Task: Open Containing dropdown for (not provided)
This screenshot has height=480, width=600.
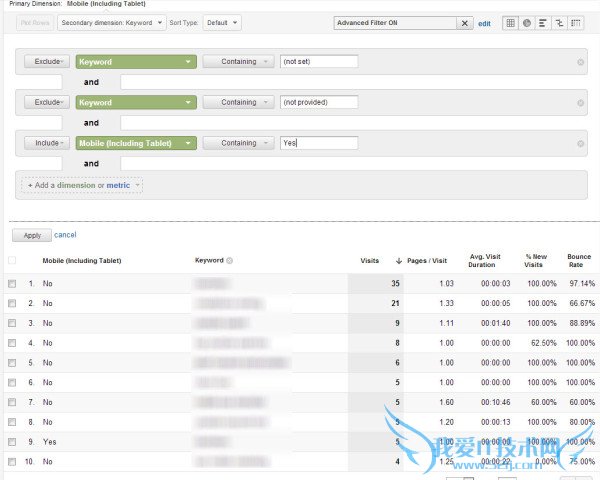Action: click(x=238, y=102)
